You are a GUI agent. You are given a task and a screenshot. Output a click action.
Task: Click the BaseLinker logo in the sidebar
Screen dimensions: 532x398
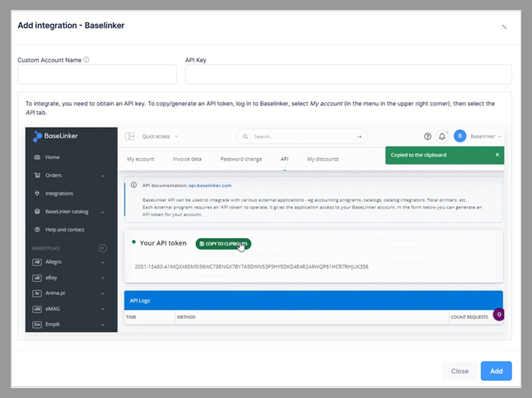click(x=55, y=136)
